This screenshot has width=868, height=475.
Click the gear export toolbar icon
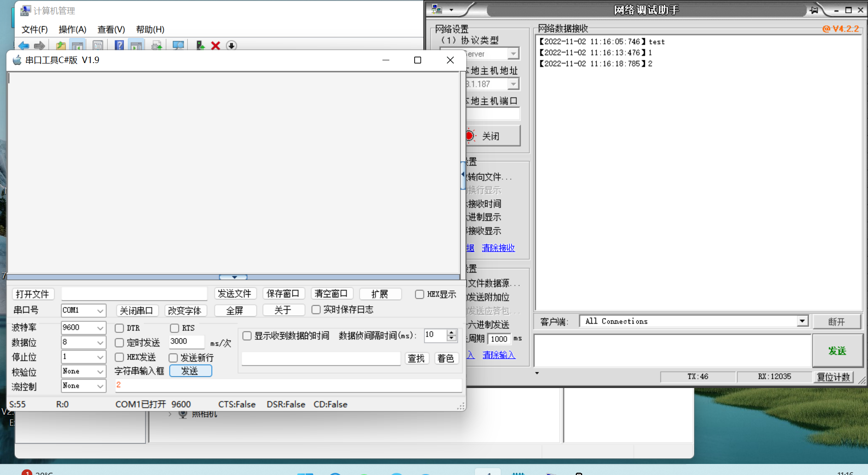[x=156, y=45]
